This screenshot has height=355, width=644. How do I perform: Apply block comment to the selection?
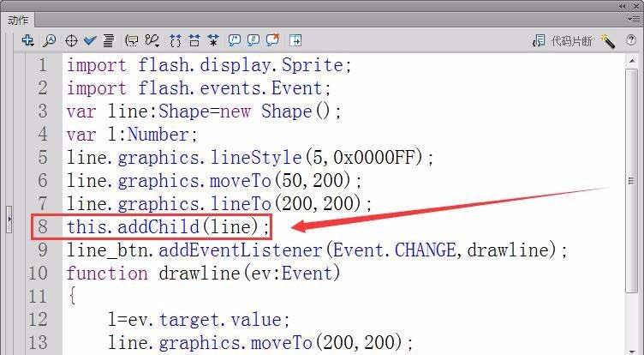234,40
